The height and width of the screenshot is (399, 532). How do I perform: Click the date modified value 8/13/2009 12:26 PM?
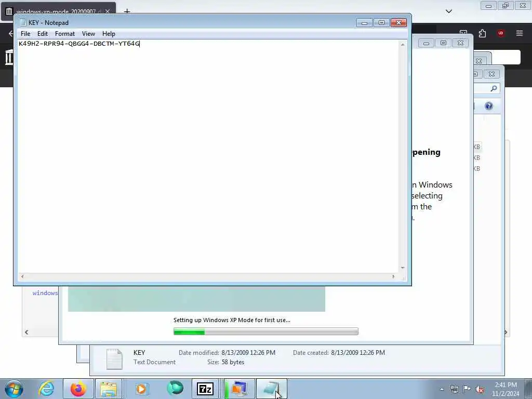tap(248, 353)
